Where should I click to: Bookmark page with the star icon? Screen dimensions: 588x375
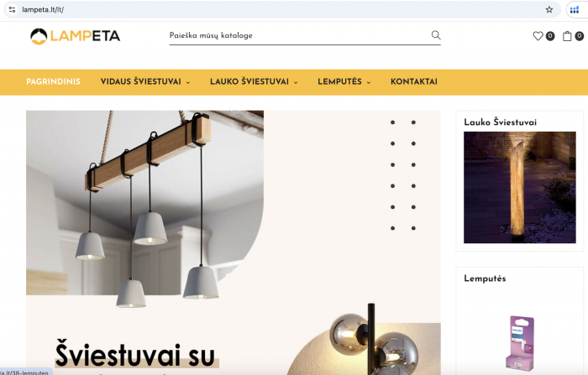click(x=549, y=10)
